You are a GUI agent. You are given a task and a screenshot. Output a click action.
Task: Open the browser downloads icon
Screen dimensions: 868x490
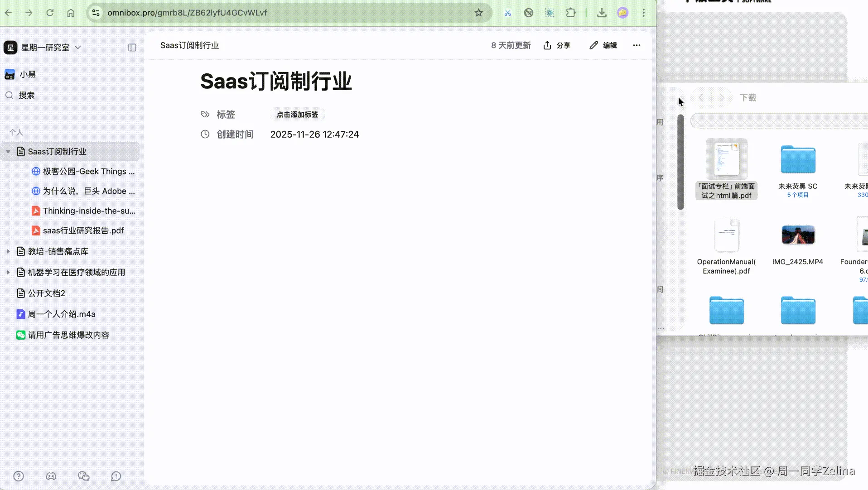(602, 13)
